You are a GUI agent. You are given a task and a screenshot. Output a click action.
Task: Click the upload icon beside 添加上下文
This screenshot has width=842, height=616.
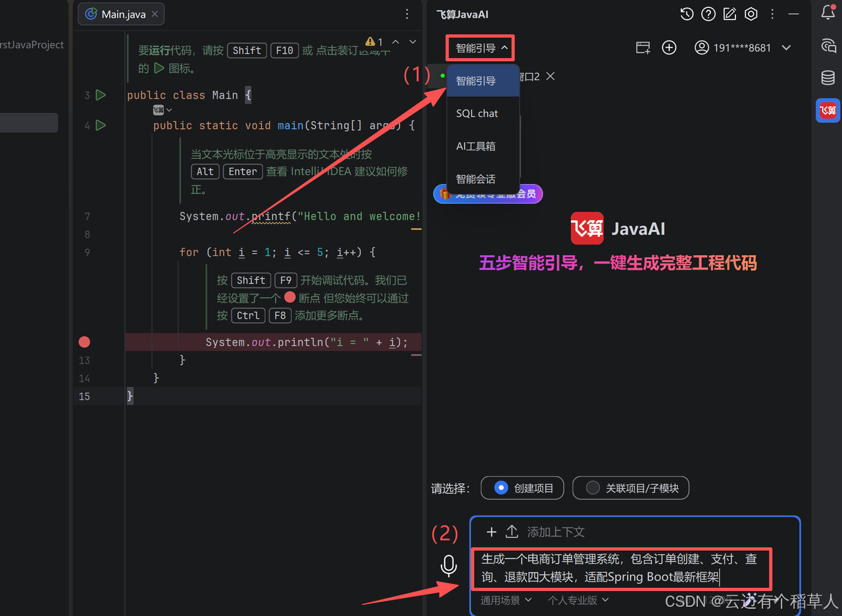click(x=512, y=532)
